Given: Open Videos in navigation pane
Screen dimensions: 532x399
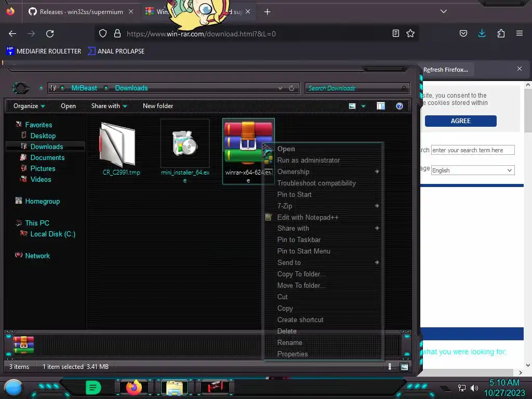Looking at the screenshot, I should coord(41,179).
